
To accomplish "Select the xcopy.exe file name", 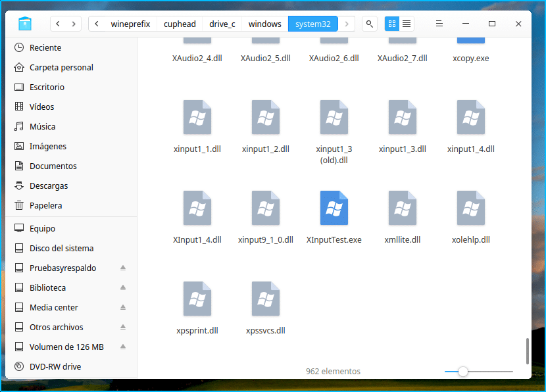I will coord(471,58).
